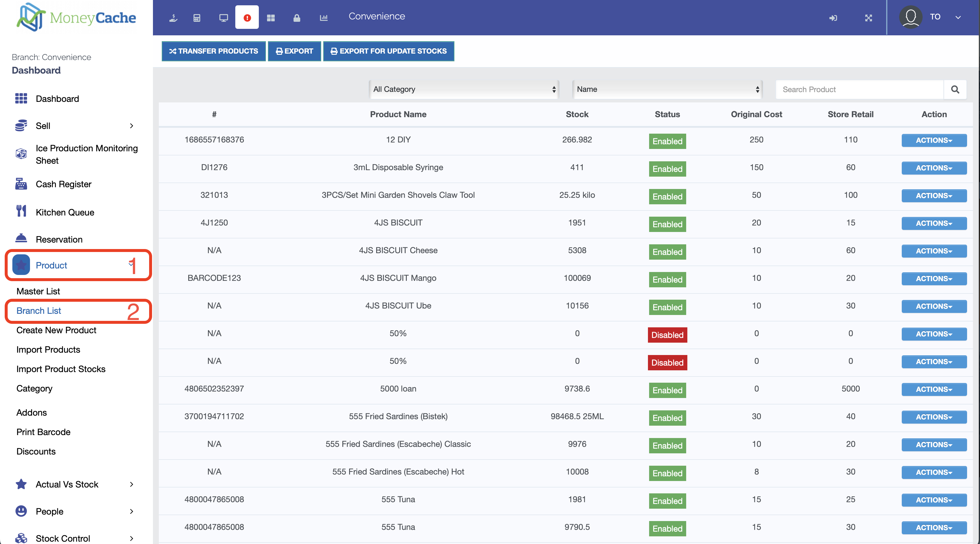Click the monitor display icon
Image resolution: width=980 pixels, height=544 pixels.
point(223,17)
